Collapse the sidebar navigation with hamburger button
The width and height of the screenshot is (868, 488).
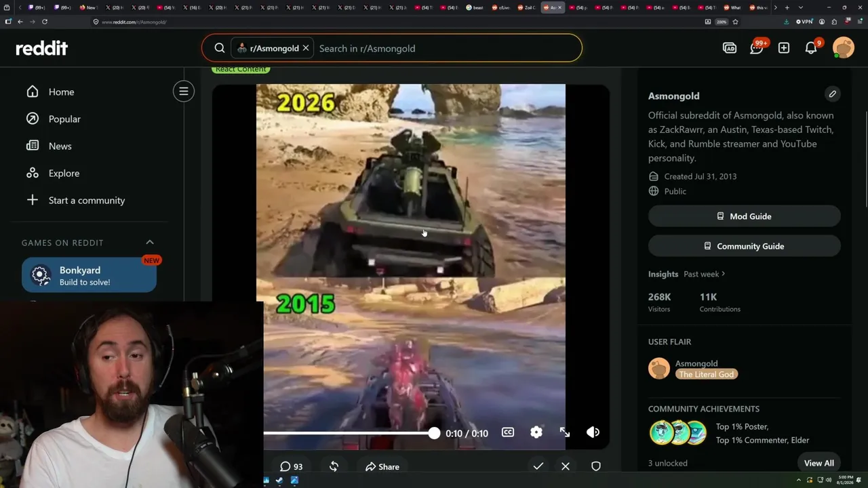click(x=183, y=91)
